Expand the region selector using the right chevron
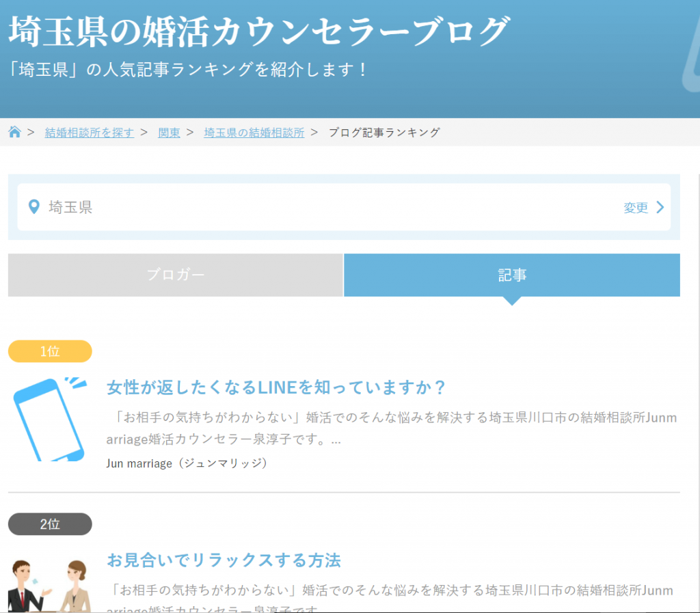This screenshot has width=700, height=613. pos(660,207)
